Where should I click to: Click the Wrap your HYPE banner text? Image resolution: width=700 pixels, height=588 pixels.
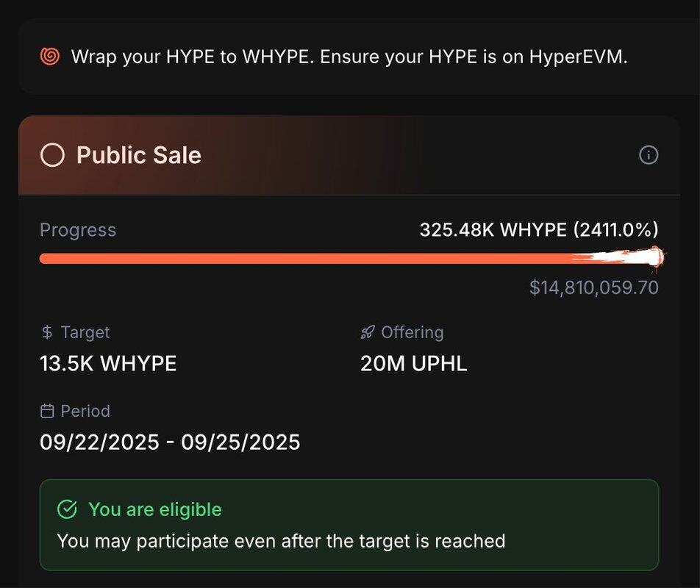[349, 57]
